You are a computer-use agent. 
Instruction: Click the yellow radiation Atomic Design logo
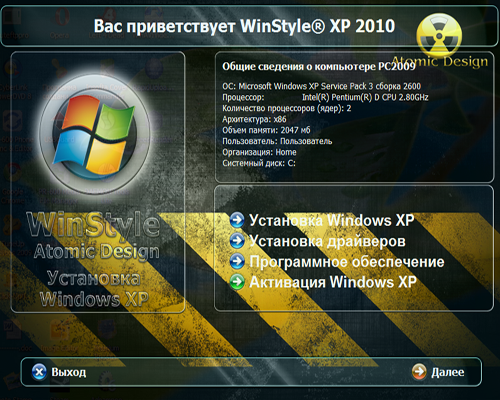(439, 36)
